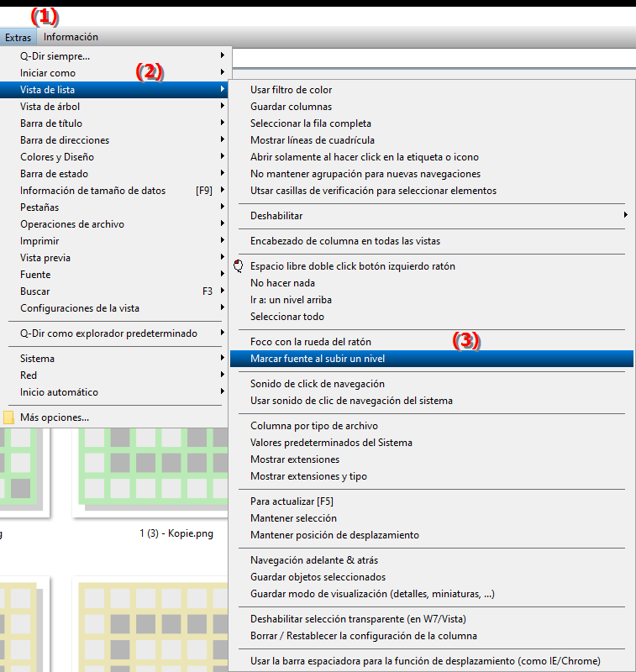636x672 pixels.
Task: Open Información de tamaño de datos submenu
Action: tap(116, 191)
